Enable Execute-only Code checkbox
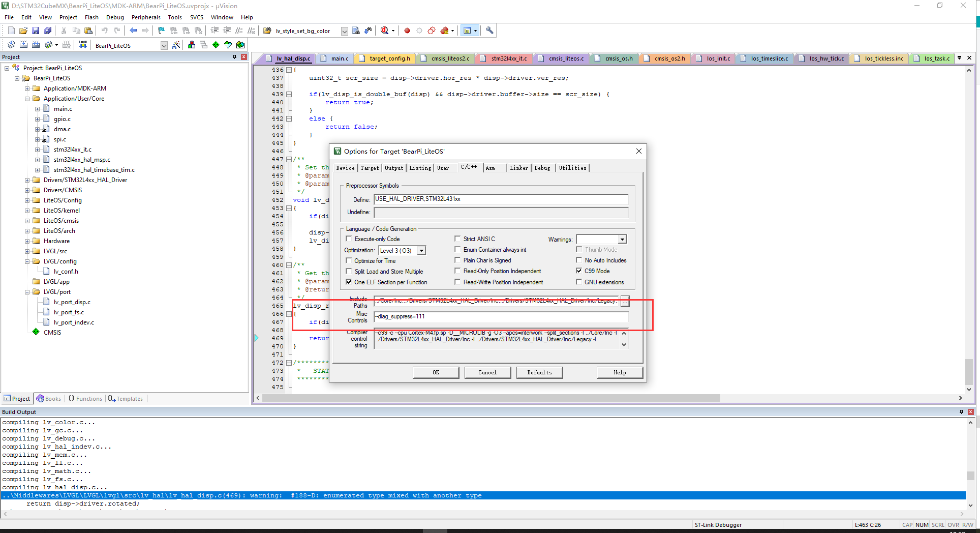 click(x=349, y=239)
